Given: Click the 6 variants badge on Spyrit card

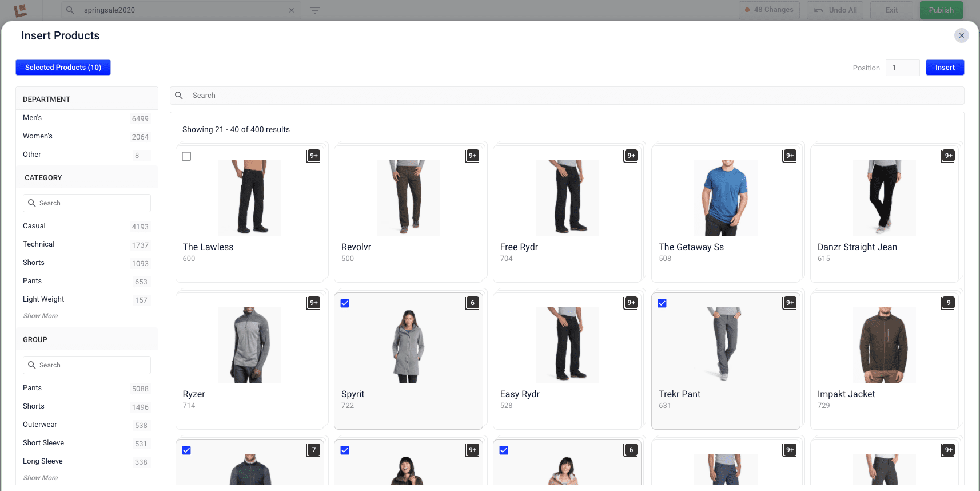Looking at the screenshot, I should pyautogui.click(x=472, y=303).
